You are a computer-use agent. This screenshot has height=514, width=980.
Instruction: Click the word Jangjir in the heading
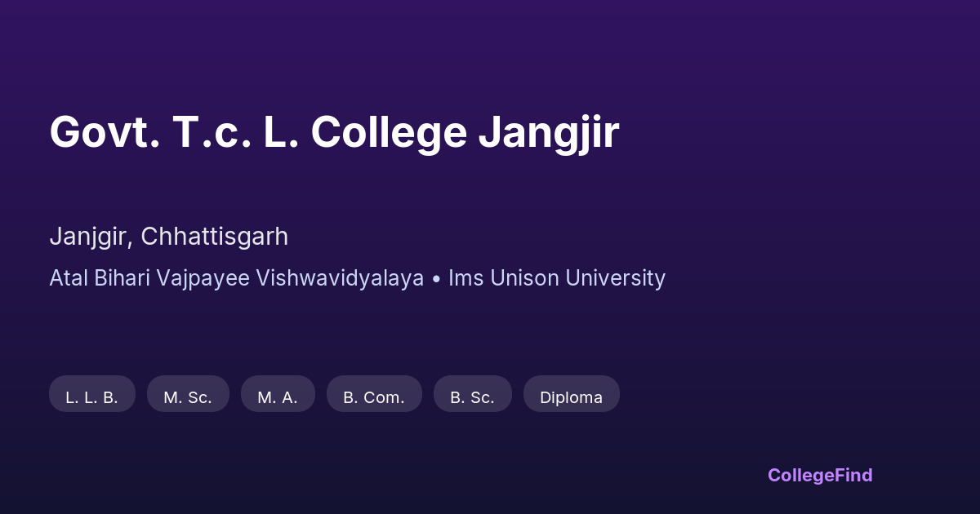point(549,132)
